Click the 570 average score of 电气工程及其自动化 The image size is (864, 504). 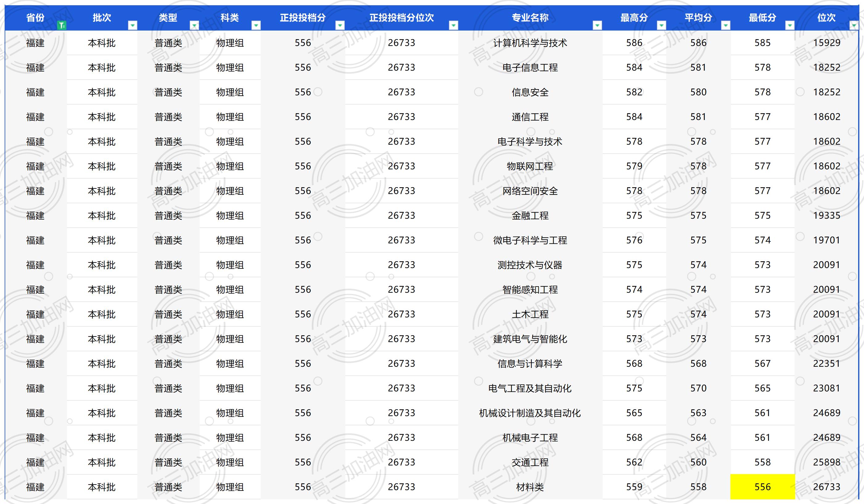tap(698, 388)
